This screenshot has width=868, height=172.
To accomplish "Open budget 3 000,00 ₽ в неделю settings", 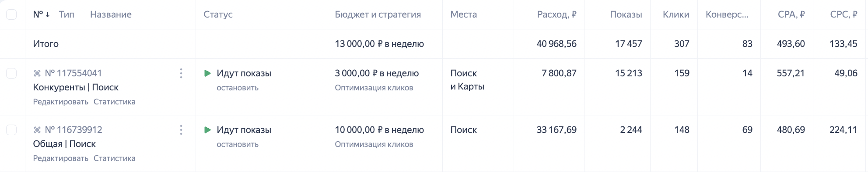I will pyautogui.click(x=377, y=73).
